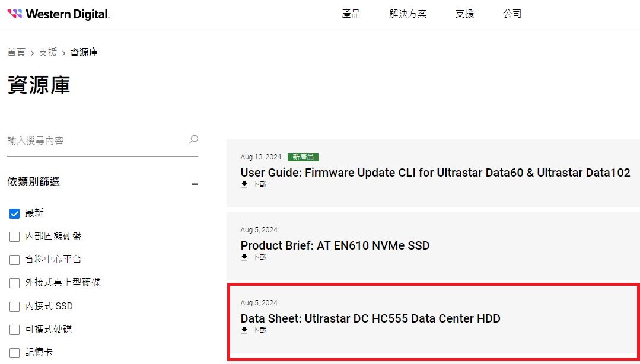Click download icon under Firmware Update CLI guide
640x364 pixels.
tap(244, 184)
